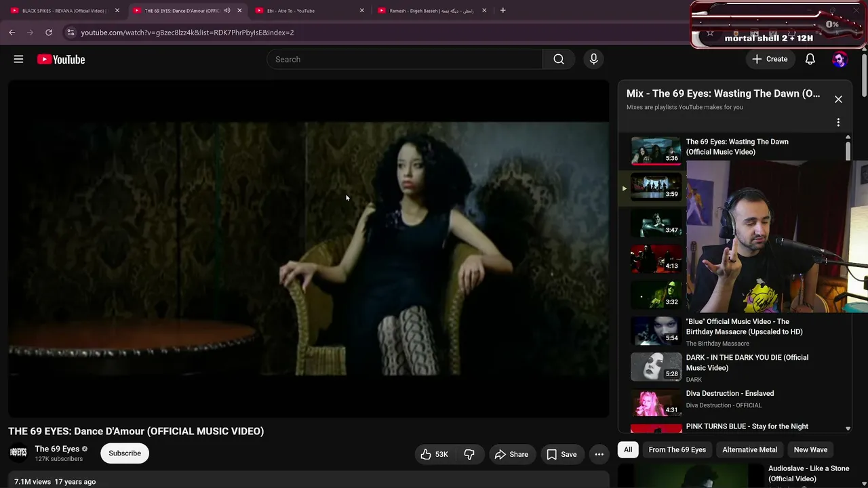Mute audio on THE 69 EYES tab
This screenshot has height=488, width=868.
pos(227,10)
